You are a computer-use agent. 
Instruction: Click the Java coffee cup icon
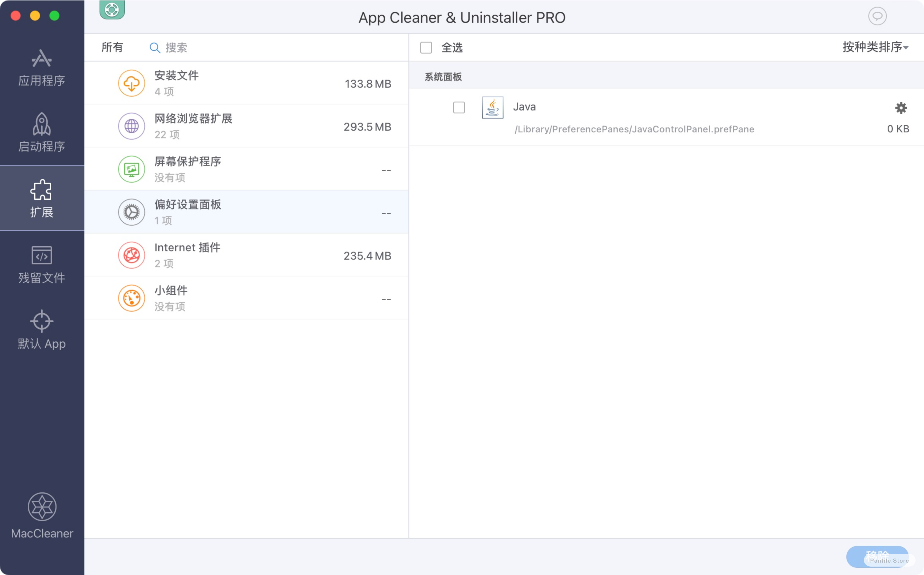point(492,107)
